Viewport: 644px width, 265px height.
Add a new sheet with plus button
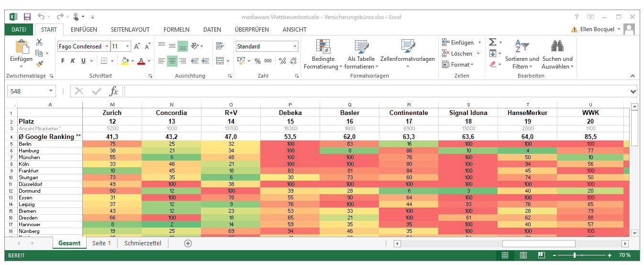click(x=188, y=243)
